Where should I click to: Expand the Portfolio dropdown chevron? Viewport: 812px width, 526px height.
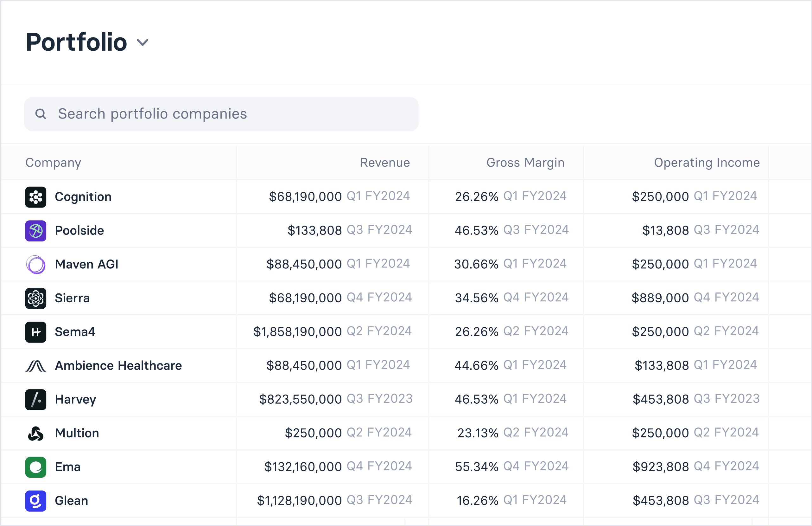[143, 42]
